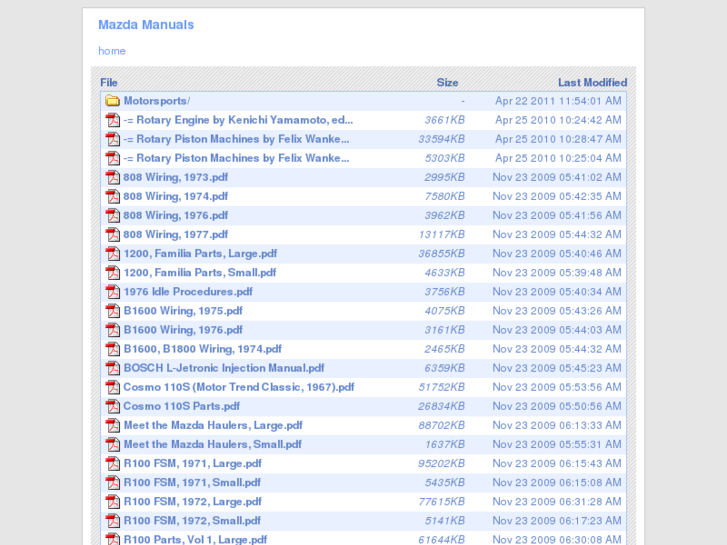Select date Apr 25 2010 10:28:47 AM
This screenshot has width=727, height=545.
(x=558, y=139)
